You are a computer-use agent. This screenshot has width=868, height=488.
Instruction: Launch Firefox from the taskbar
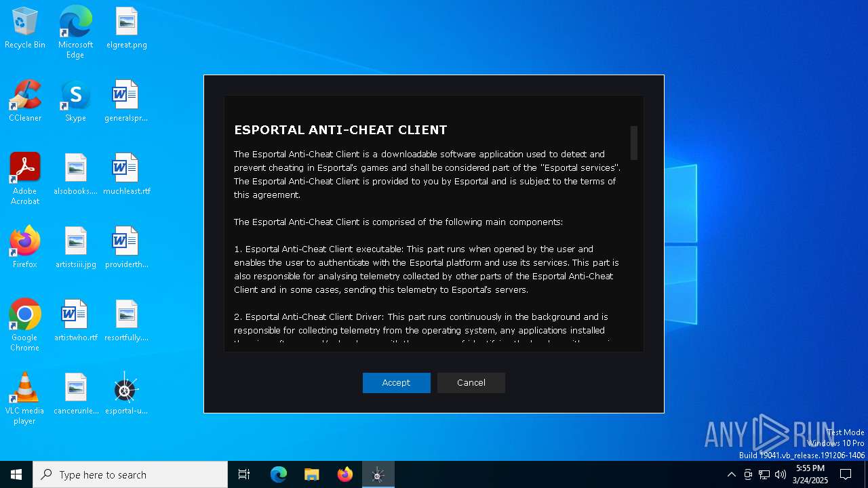tap(345, 474)
